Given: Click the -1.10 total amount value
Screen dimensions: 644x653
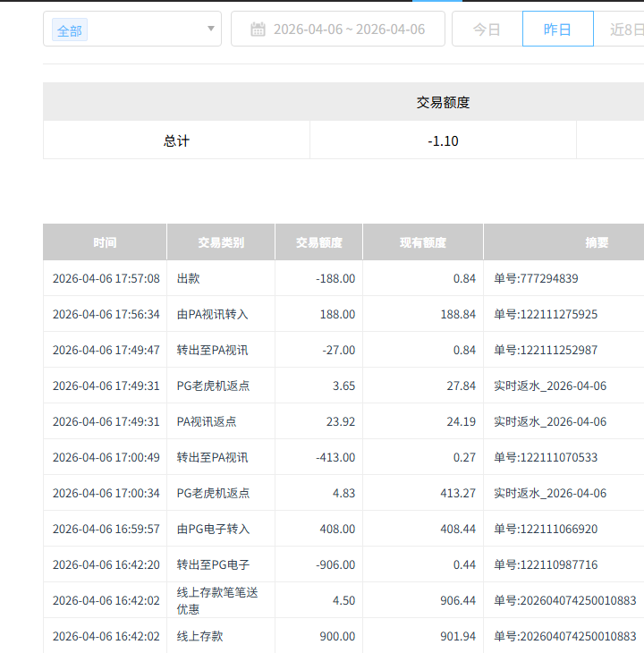Looking at the screenshot, I should click(443, 141).
